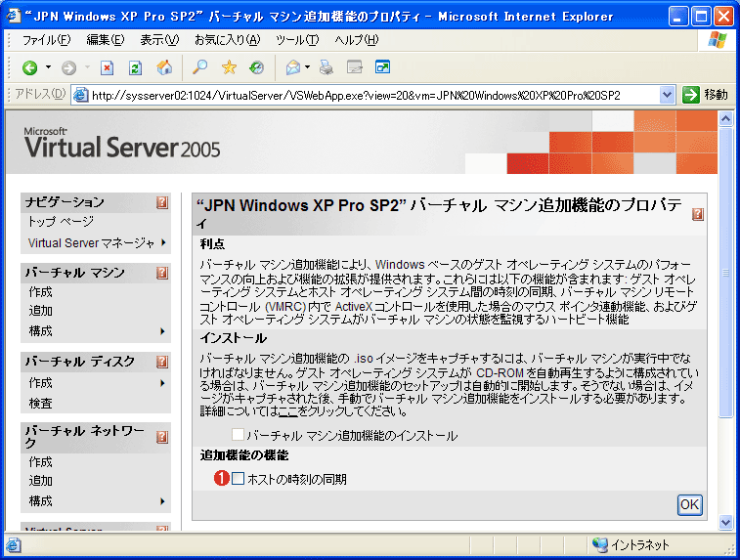Expand Virtual Server マネージャ submenu arrow
This screenshot has width=740, height=560.
[x=163, y=243]
